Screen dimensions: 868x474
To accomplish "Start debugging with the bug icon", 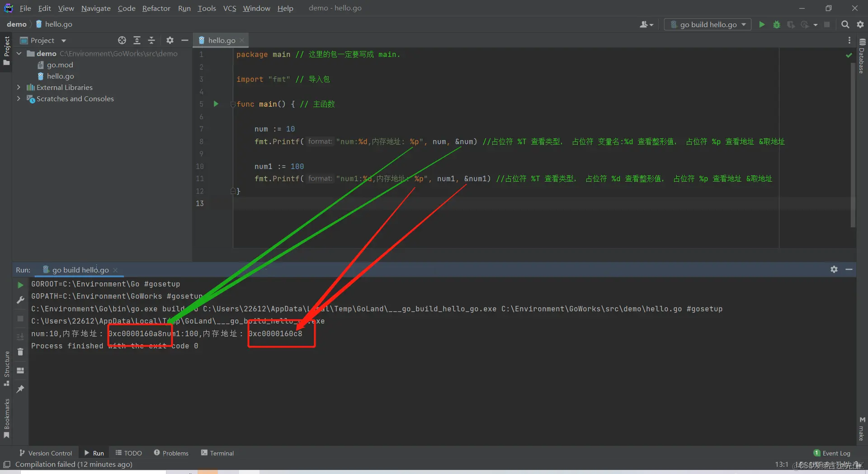I will coord(777,24).
